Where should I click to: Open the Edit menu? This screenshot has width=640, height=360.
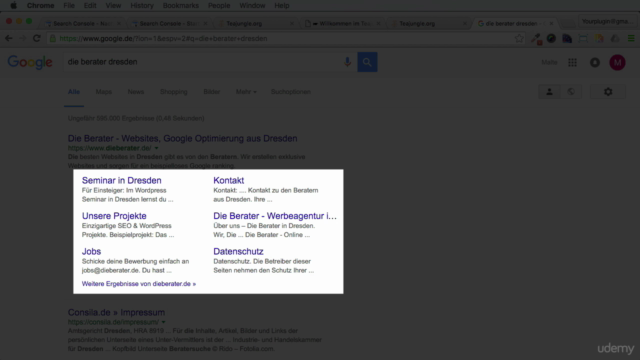90,5
